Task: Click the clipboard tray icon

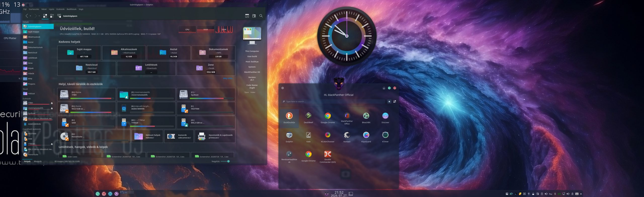Action: click(x=542, y=194)
